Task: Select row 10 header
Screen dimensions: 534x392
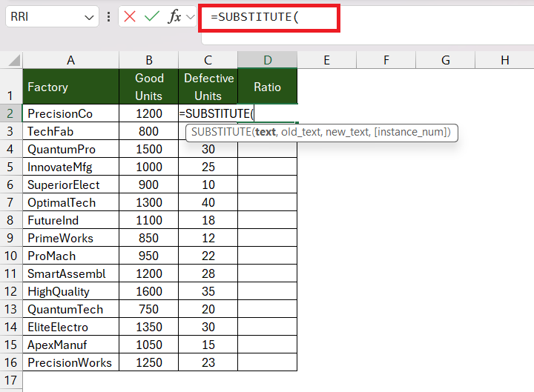Action: (x=11, y=256)
